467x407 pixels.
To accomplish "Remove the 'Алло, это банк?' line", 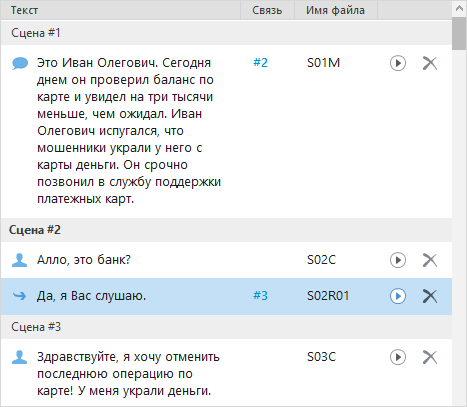I will (430, 260).
